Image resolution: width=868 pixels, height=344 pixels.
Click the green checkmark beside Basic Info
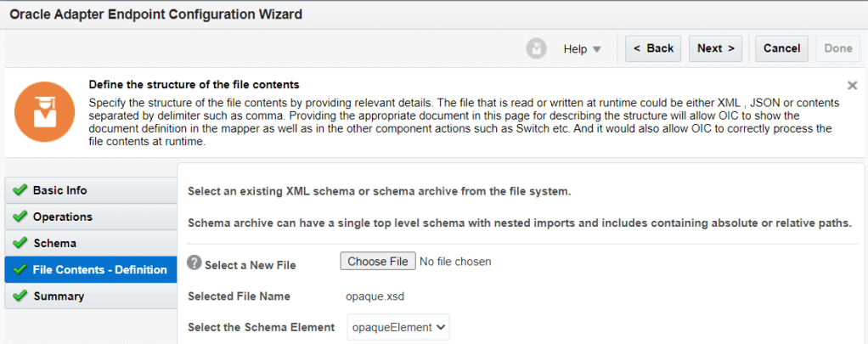pos(20,190)
